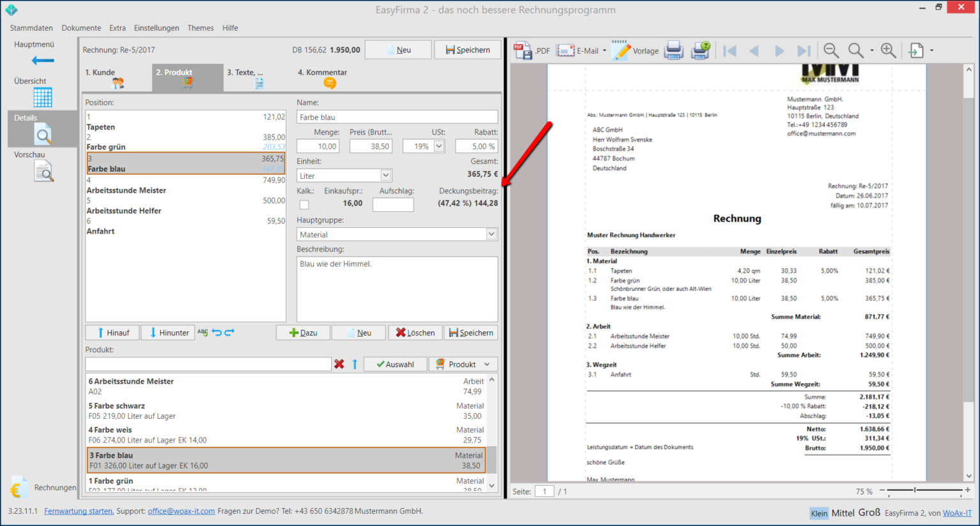Click the product search input field
Image resolution: width=980 pixels, height=526 pixels.
[x=208, y=364]
